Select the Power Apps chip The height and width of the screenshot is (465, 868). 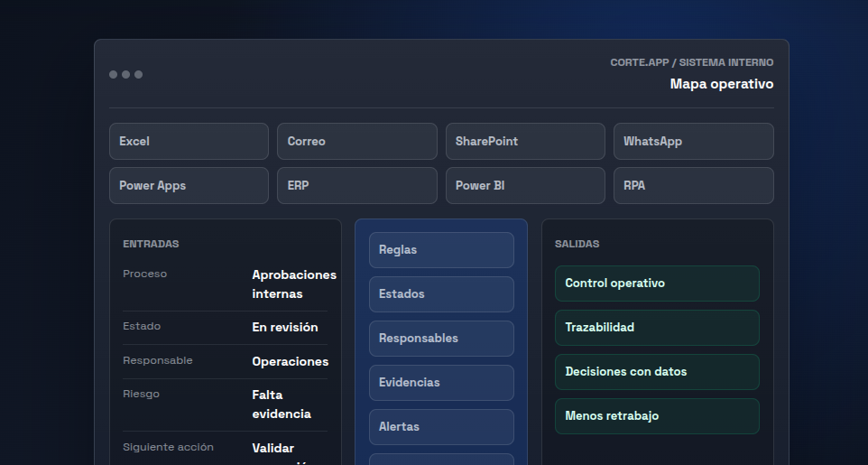tap(189, 186)
